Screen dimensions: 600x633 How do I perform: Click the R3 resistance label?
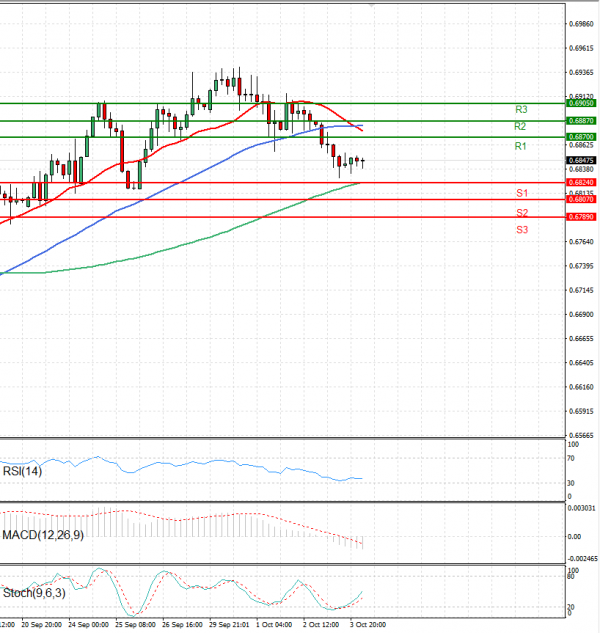point(521,109)
